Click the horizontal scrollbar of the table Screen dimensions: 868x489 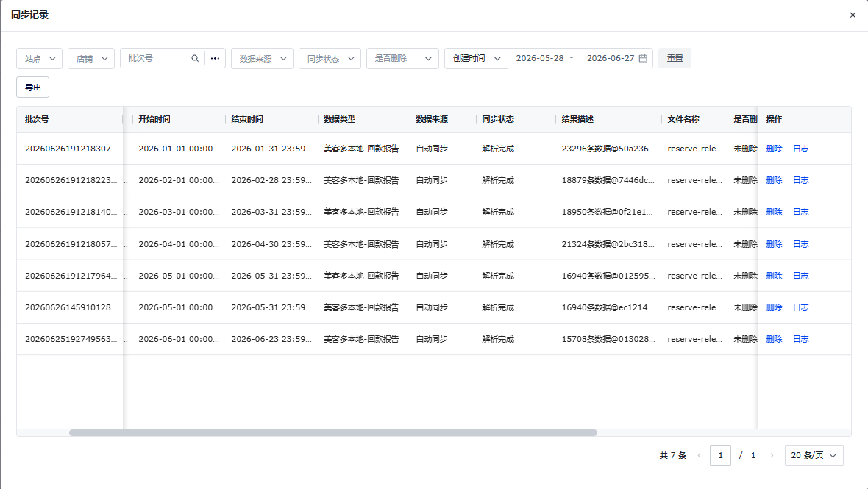pyautogui.click(x=332, y=432)
